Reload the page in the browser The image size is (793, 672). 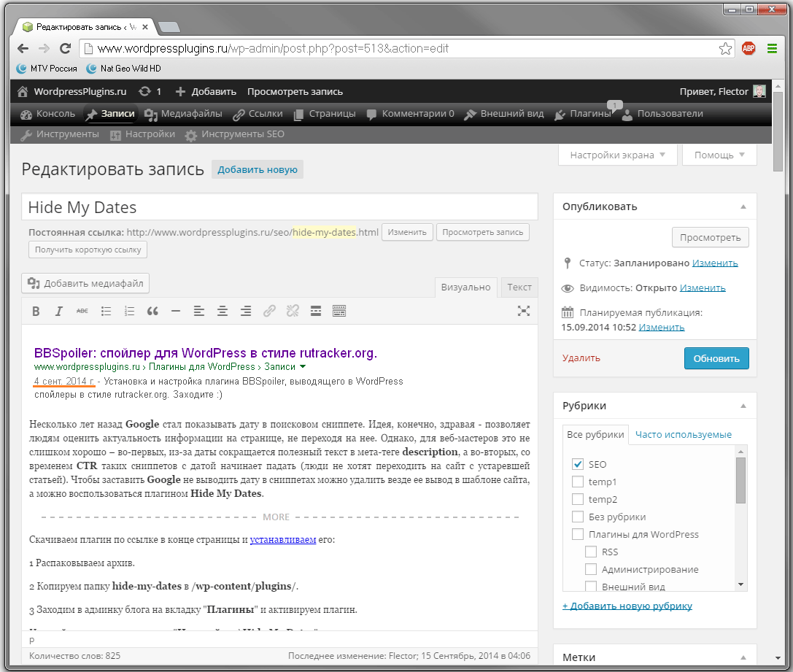point(65,49)
